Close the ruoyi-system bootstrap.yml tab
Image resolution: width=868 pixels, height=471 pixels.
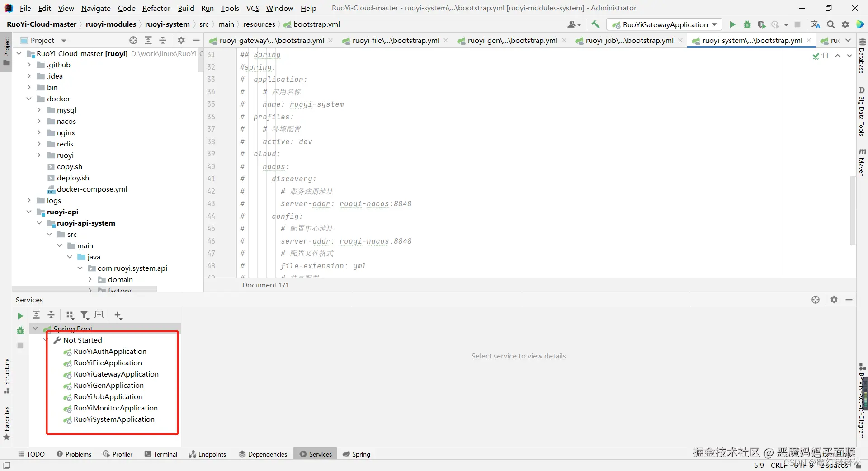tap(809, 40)
